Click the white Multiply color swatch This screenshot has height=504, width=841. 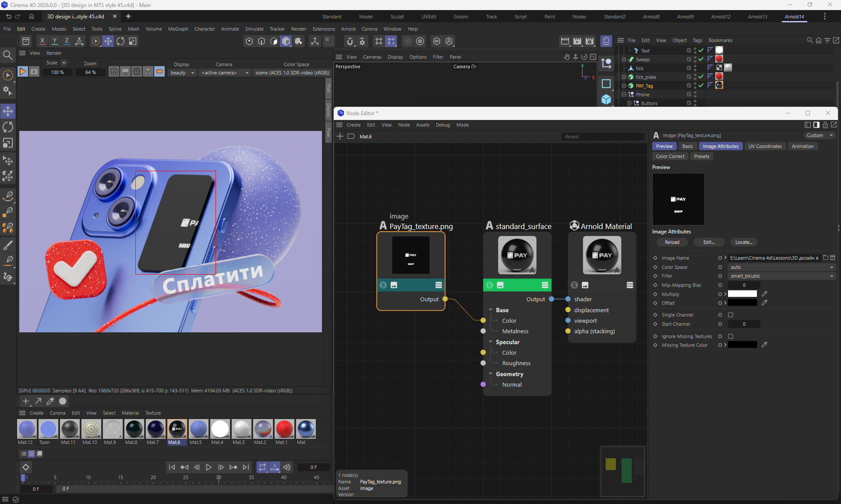coord(742,294)
